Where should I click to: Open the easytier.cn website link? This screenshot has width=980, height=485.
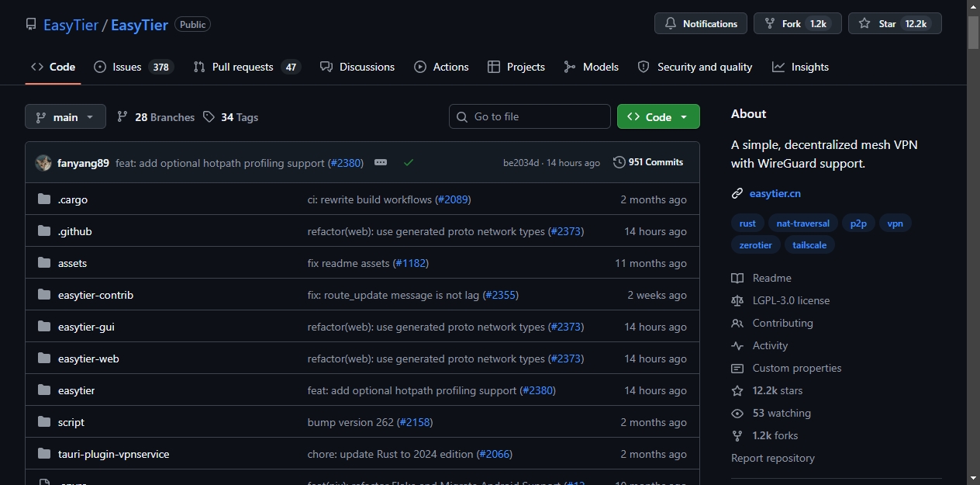[775, 193]
